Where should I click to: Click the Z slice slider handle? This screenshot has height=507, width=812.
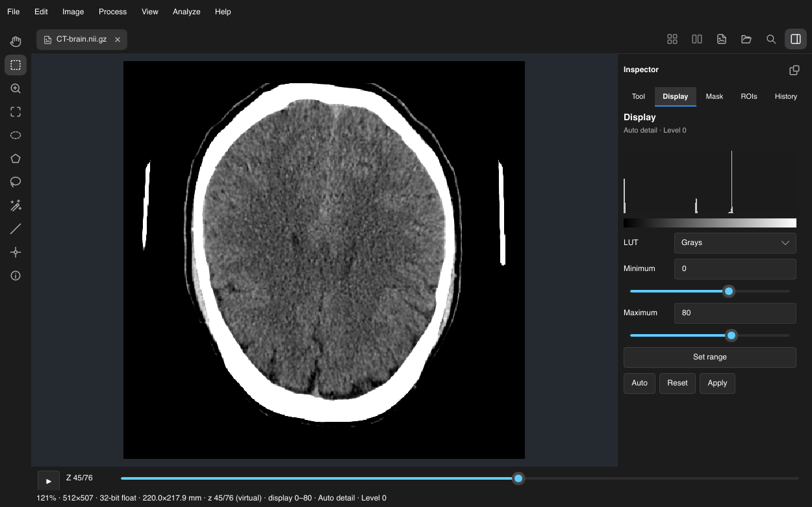518,478
